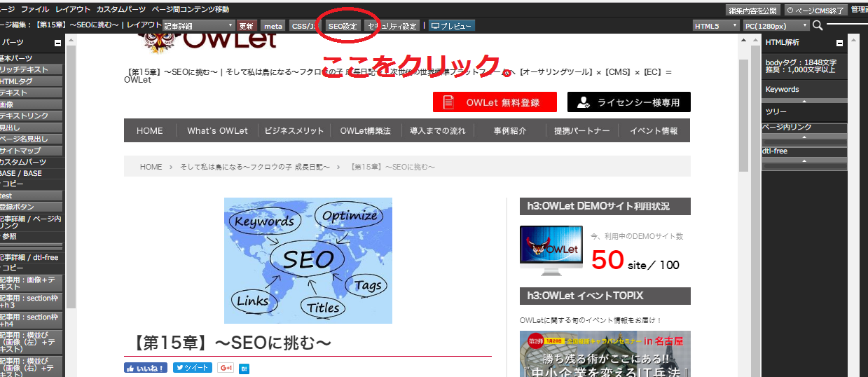Open the レイアウト menu

pos(72,10)
